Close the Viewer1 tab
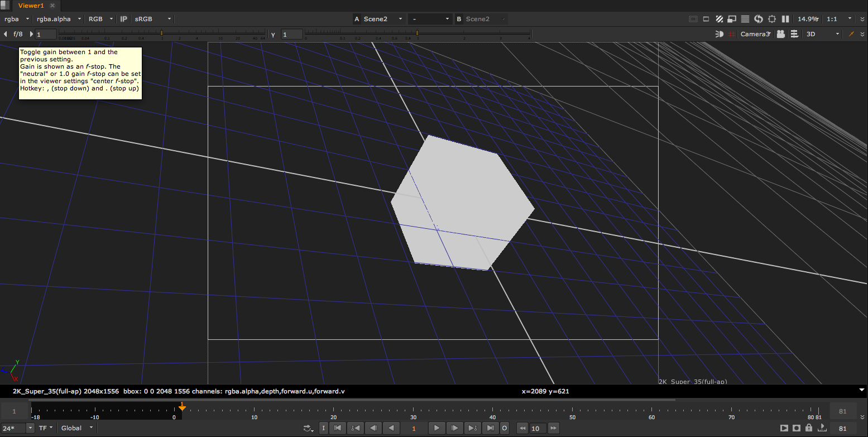Viewport: 868px width, 437px height. coord(53,6)
